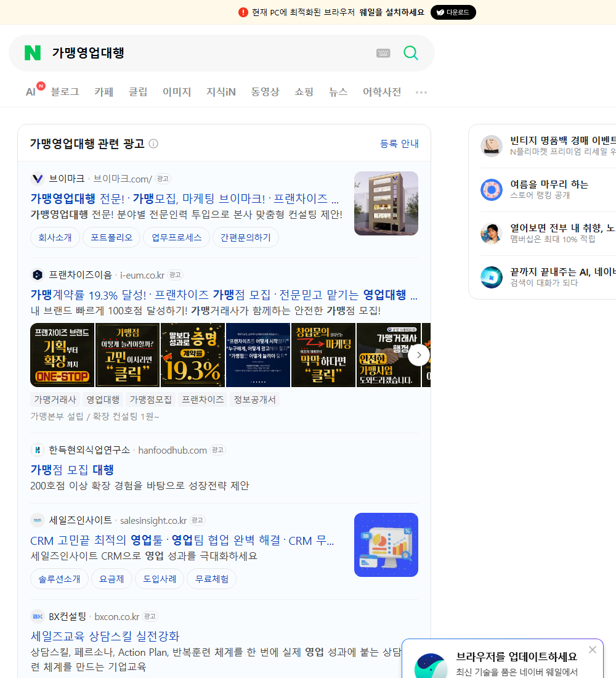Close the browser update popup
The image size is (616, 678).
click(x=592, y=650)
